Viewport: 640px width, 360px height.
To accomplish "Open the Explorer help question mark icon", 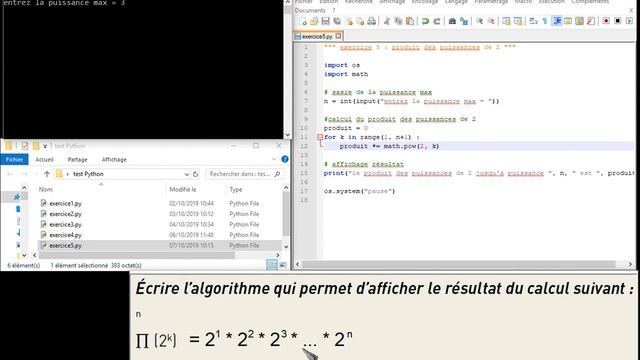I will (x=285, y=159).
